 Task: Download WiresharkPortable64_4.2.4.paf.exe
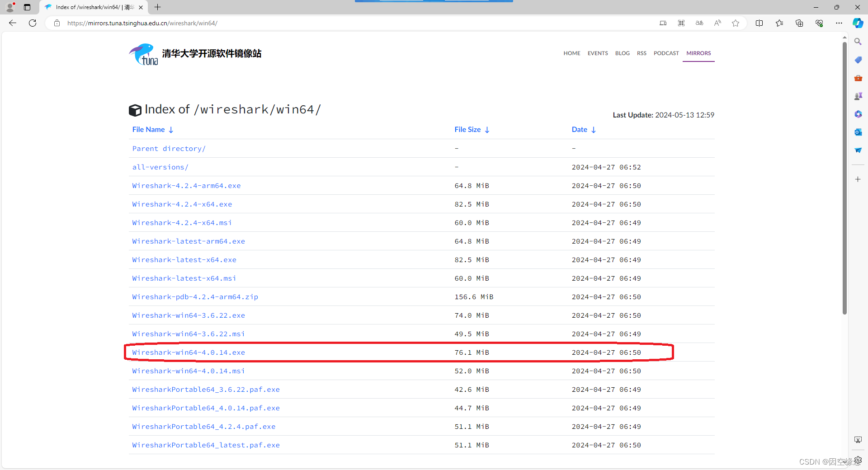204,427
